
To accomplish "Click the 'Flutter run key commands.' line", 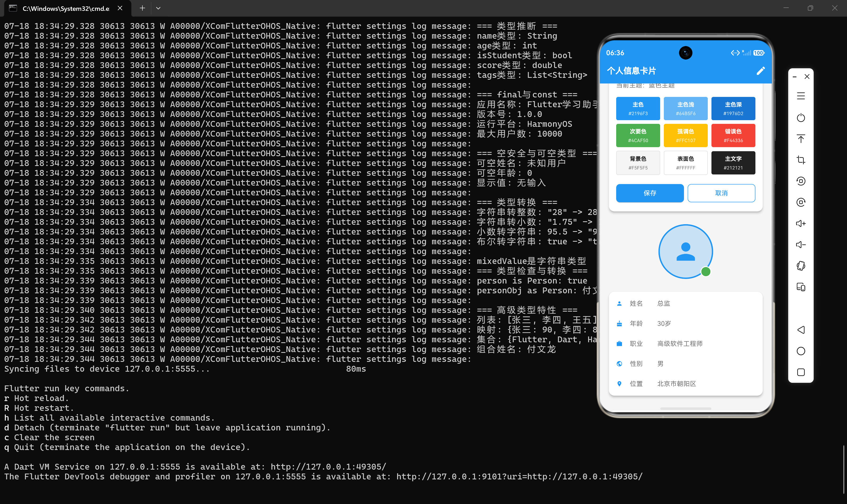I will click(66, 389).
